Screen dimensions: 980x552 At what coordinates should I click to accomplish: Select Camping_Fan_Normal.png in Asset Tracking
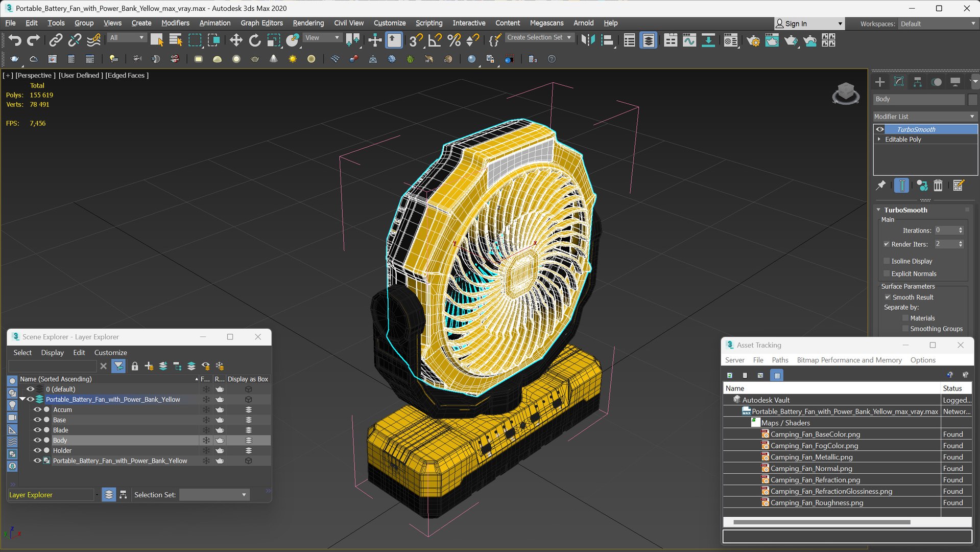point(811,469)
